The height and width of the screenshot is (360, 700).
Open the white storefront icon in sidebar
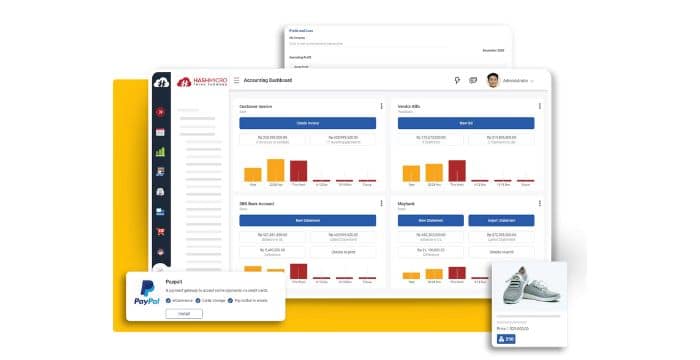[x=160, y=192]
